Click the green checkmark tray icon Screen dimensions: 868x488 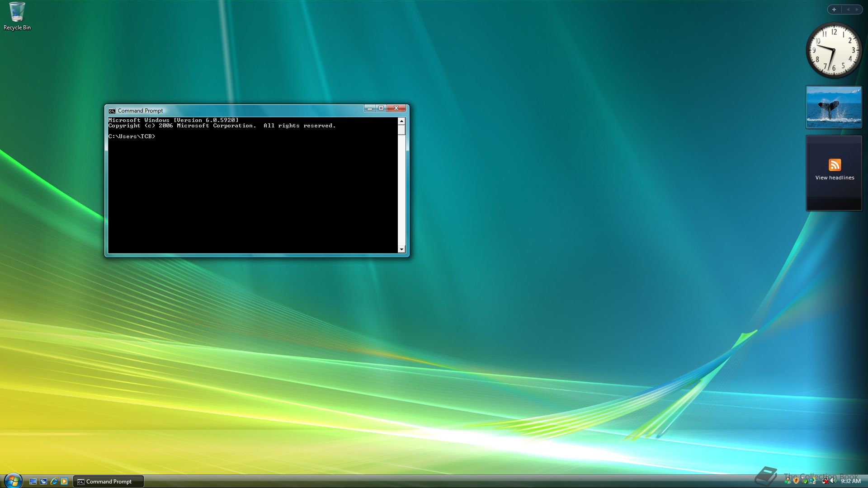pyautogui.click(x=805, y=482)
